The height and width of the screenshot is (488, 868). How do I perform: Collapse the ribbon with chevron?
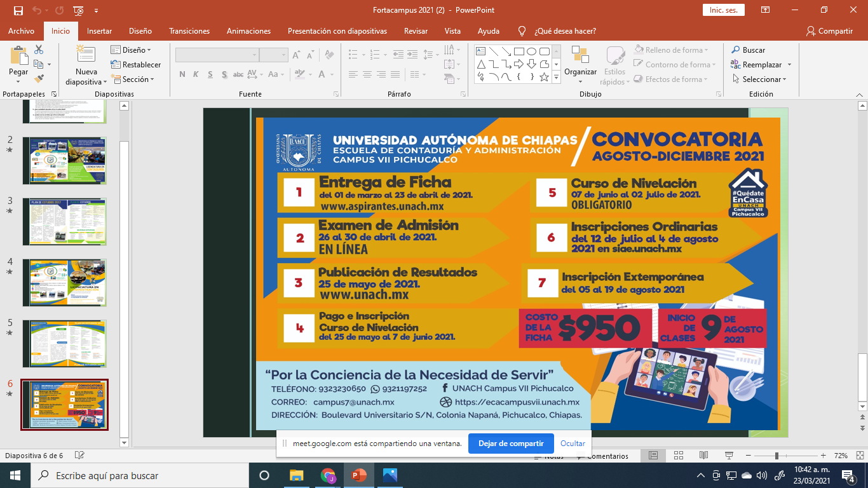click(x=860, y=94)
